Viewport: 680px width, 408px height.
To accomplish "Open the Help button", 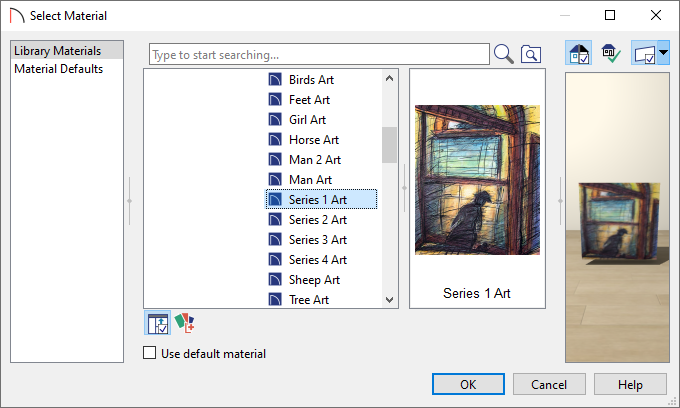I will [630, 384].
